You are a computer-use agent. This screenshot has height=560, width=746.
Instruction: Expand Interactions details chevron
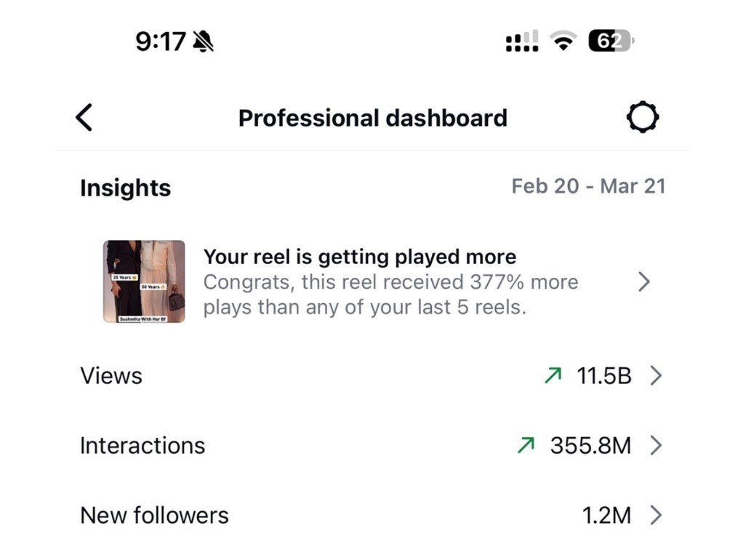click(x=656, y=445)
